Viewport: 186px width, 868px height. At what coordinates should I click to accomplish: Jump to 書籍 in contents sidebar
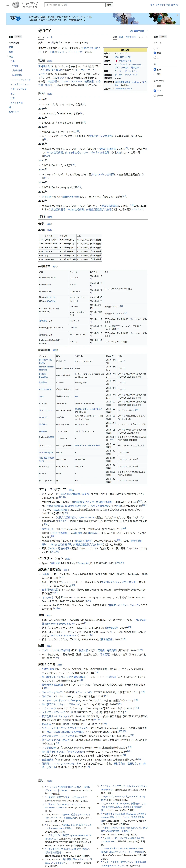[12, 94]
